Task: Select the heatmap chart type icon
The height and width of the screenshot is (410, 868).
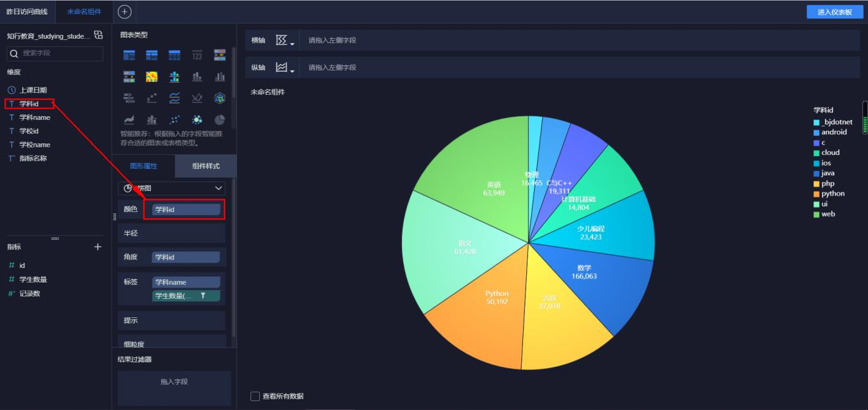Action: point(152,76)
